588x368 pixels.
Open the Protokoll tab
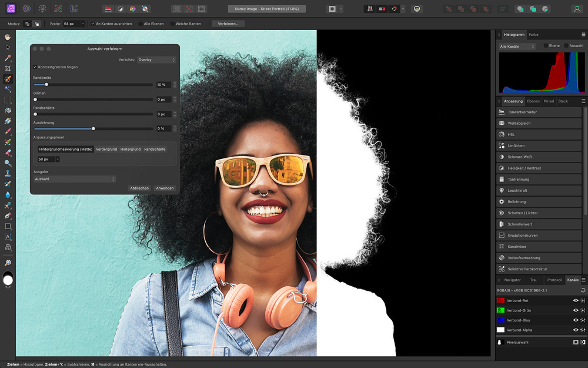(x=554, y=280)
